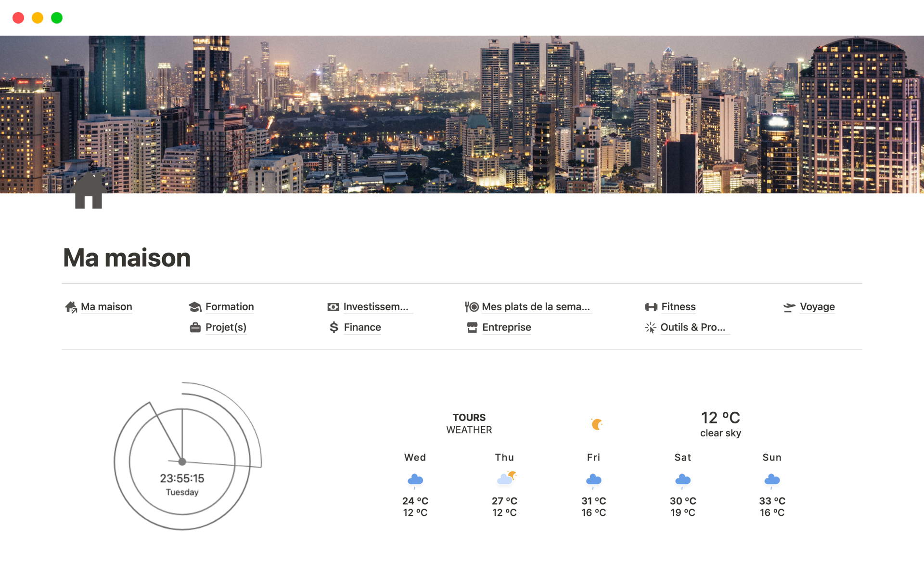Click the airplane Voyage icon

pos(789,307)
